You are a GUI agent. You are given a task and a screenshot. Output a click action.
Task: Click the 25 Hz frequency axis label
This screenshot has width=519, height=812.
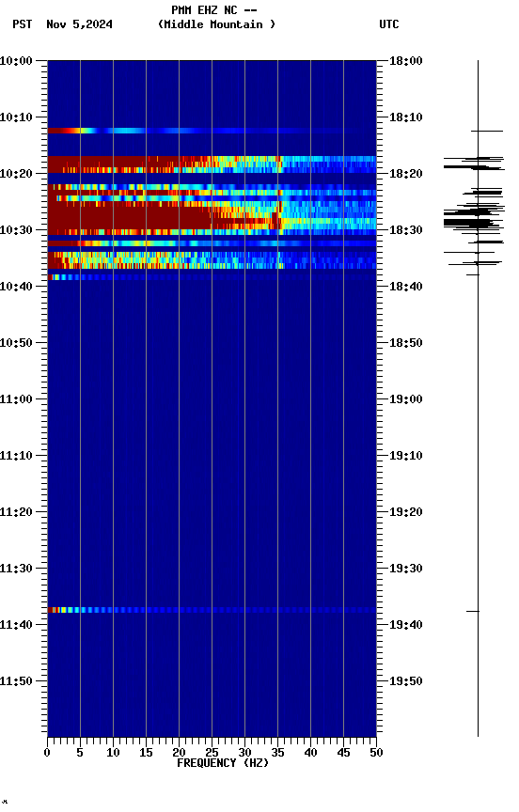point(212,753)
